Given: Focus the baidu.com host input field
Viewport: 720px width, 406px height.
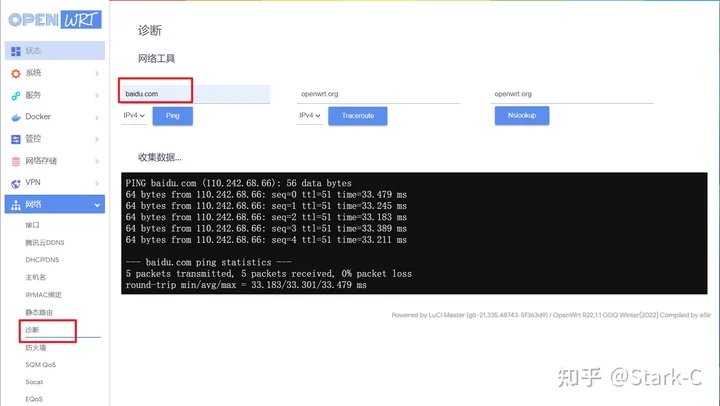Looking at the screenshot, I should pos(194,94).
